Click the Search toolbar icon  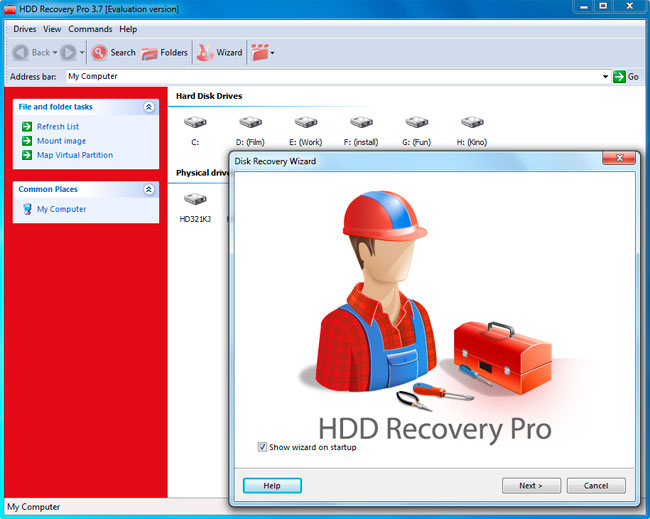100,52
